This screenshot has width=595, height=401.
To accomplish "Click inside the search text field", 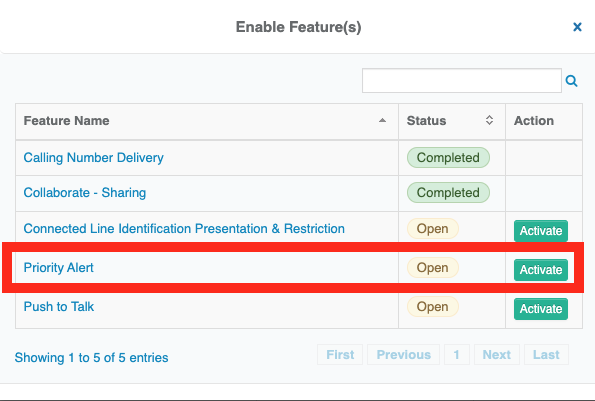I will click(462, 80).
